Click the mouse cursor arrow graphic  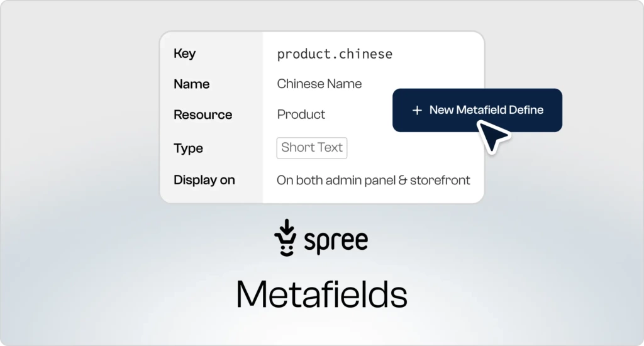494,136
